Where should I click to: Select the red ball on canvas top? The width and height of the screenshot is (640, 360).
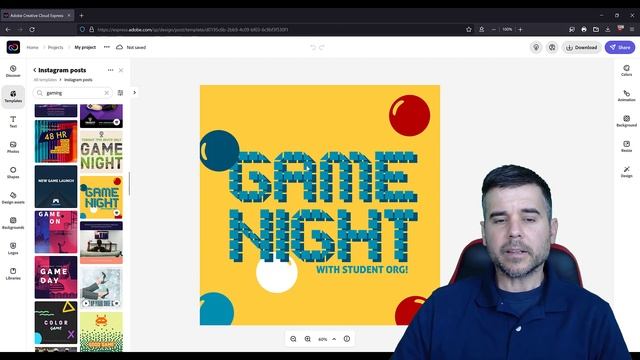point(409,116)
